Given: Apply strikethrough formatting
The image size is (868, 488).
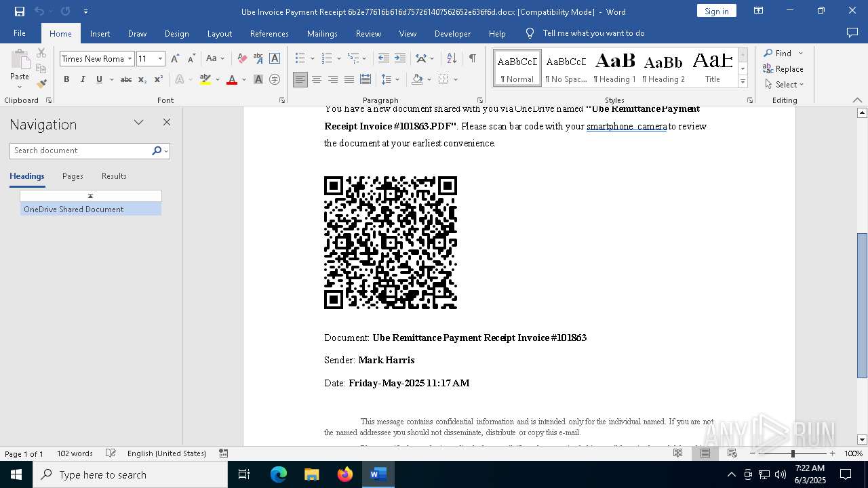Looking at the screenshot, I should (126, 79).
